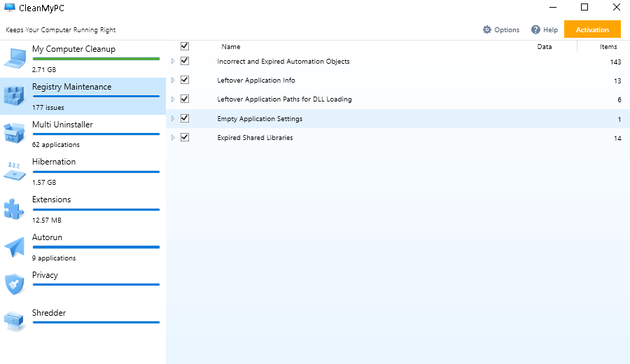Image resolution: width=630 pixels, height=364 pixels.
Task: Click the Multi Uninstaller box icon
Action: pos(14,133)
